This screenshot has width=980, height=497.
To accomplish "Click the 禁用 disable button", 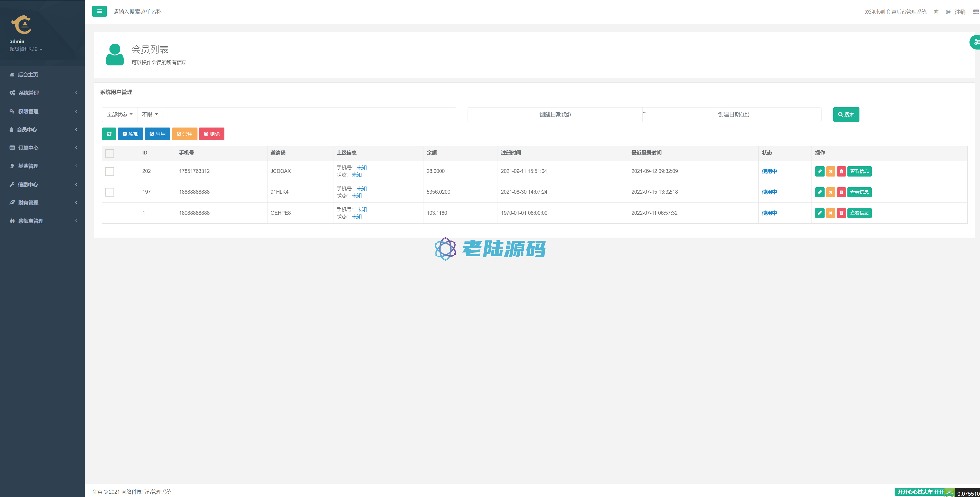I will [184, 134].
